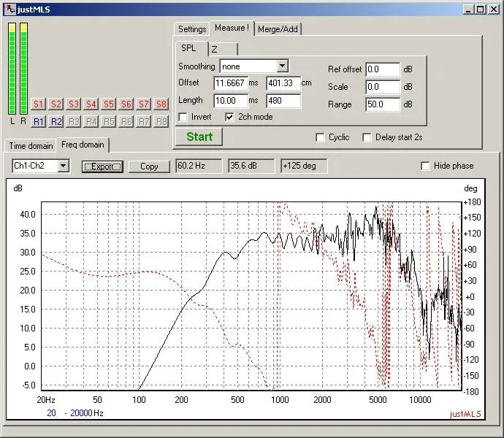This screenshot has width=504, height=438.
Task: Select store slot S5
Action: pos(109,104)
